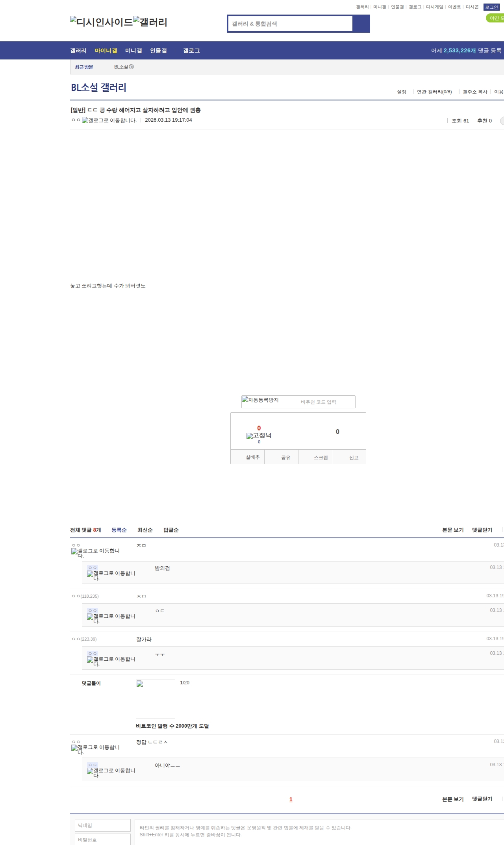This screenshot has width=504, height=845.
Task: Toggle 야간 모드 night mode button
Action: tap(495, 18)
